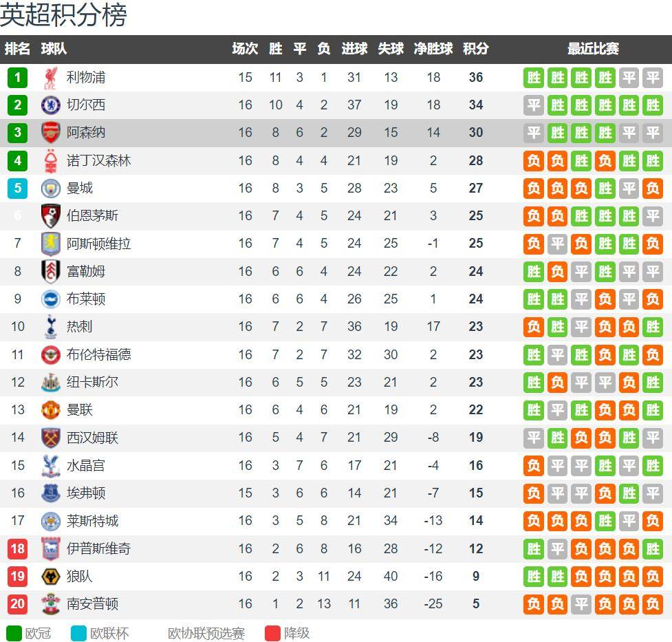Click rank badge 20 for Southampton
Screen dimensions: 672x642
(x=18, y=604)
